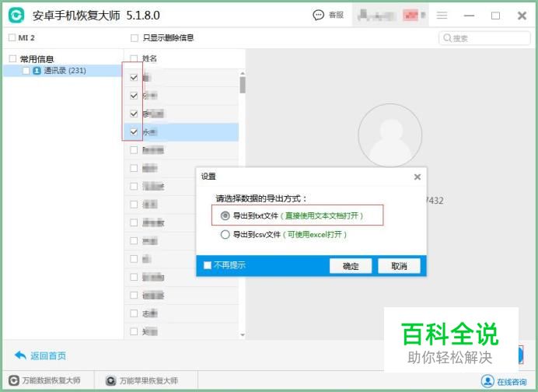Image resolution: width=538 pixels, height=392 pixels.
Task: Open 万能苹果恢复大师 from bottom bar
Action: [141, 380]
